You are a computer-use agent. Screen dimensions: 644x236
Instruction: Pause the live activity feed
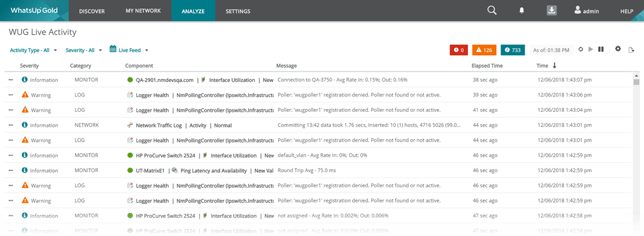pos(601,49)
